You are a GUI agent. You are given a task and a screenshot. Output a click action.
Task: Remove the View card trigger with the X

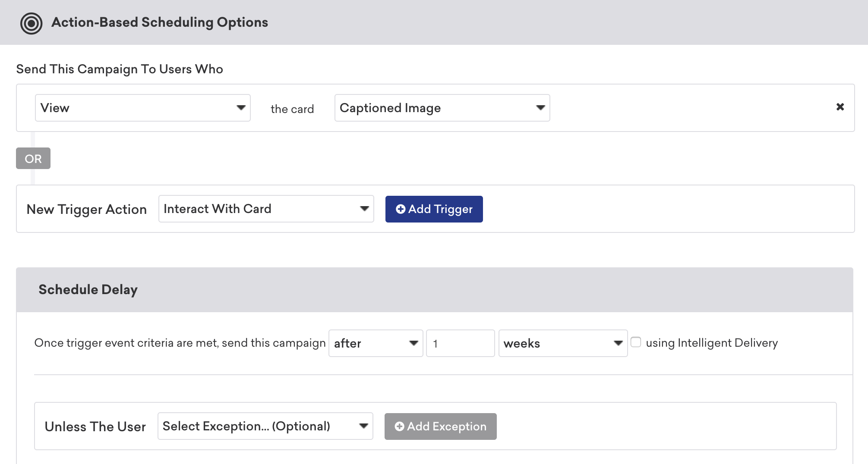pos(840,107)
